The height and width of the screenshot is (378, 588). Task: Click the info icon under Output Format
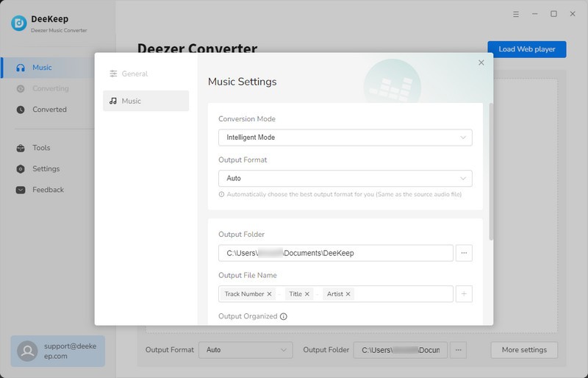222,194
